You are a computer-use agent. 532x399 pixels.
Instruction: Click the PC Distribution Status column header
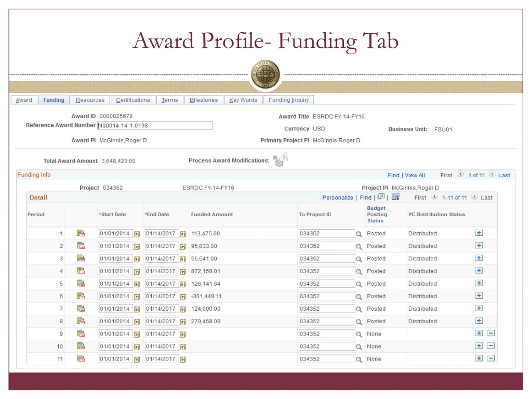pyautogui.click(x=437, y=214)
